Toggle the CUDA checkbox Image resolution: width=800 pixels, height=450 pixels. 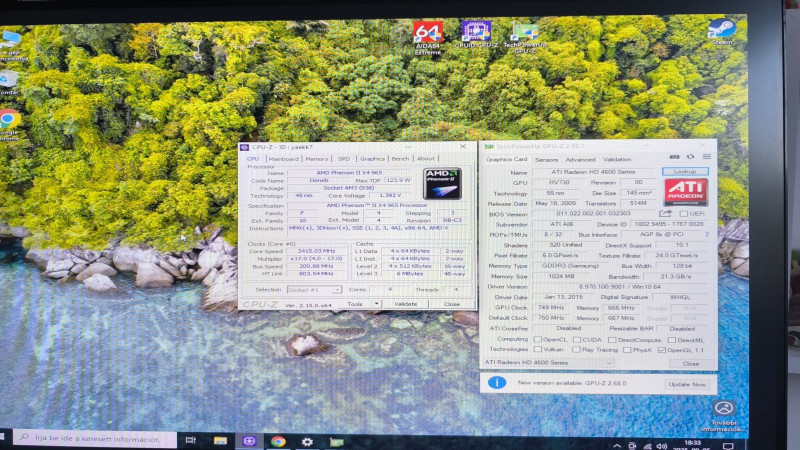pos(577,339)
